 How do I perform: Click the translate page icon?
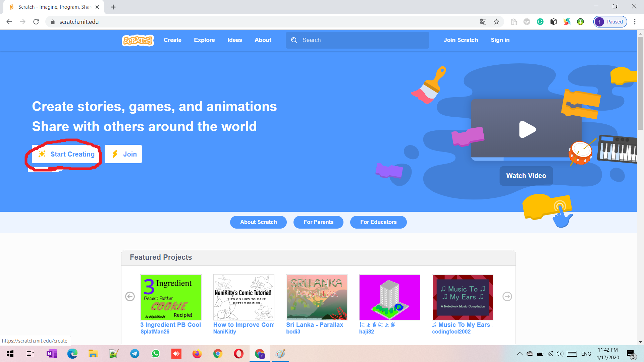point(483,22)
